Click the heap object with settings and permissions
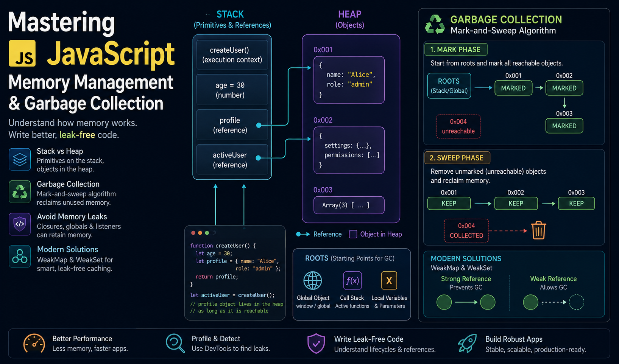This screenshot has height=364, width=619. [349, 150]
